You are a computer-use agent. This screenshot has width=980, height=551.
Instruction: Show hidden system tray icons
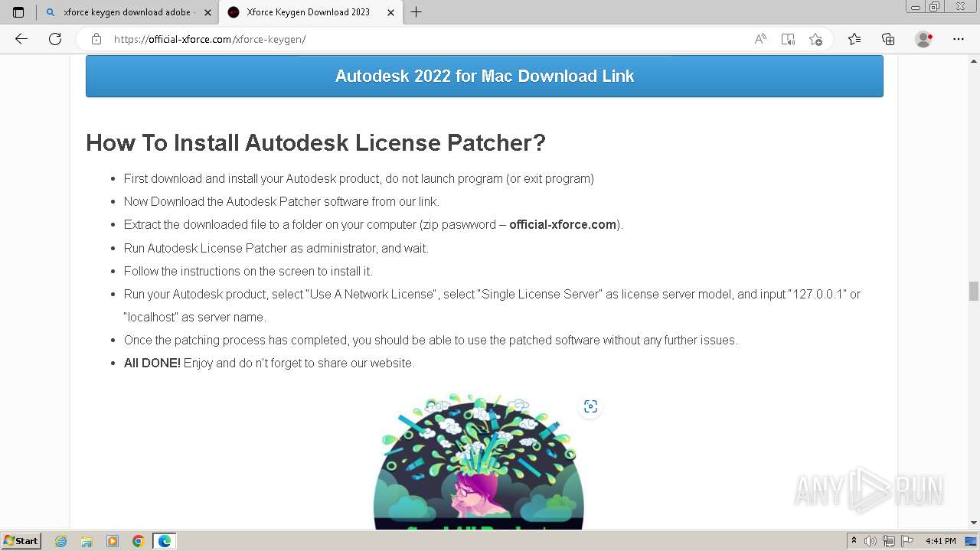(x=854, y=541)
